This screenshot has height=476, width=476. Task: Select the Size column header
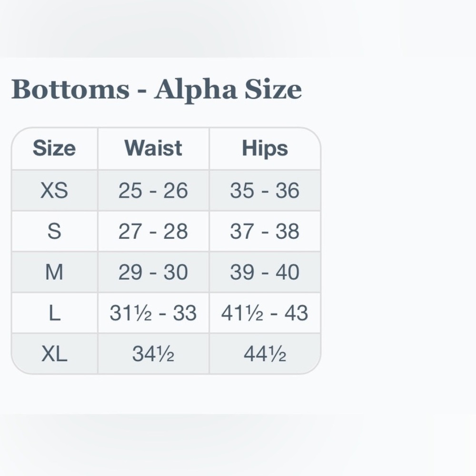click(54, 149)
